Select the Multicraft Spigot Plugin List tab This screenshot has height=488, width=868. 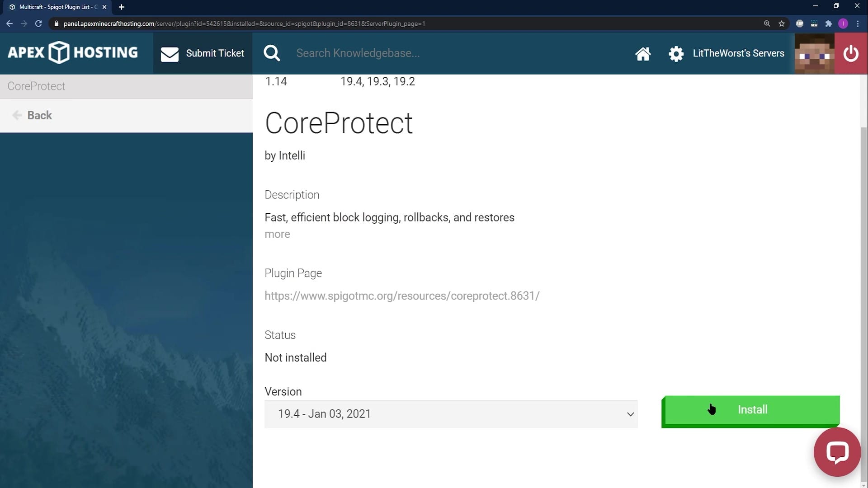tap(54, 7)
